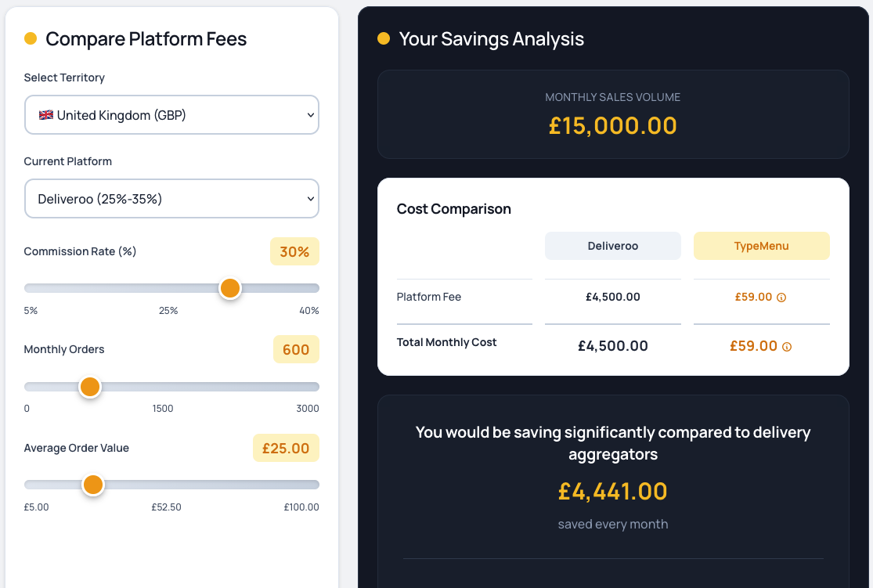Click the UK flag in the territory selector
This screenshot has width=873, height=588.
point(46,114)
